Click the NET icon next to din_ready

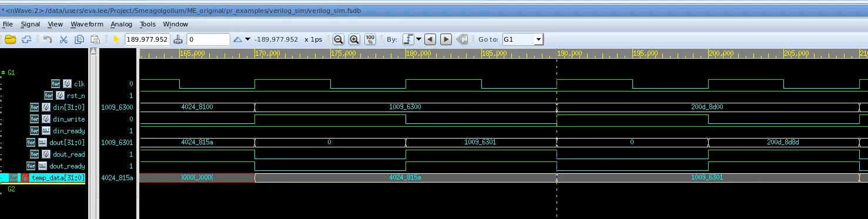click(x=46, y=130)
